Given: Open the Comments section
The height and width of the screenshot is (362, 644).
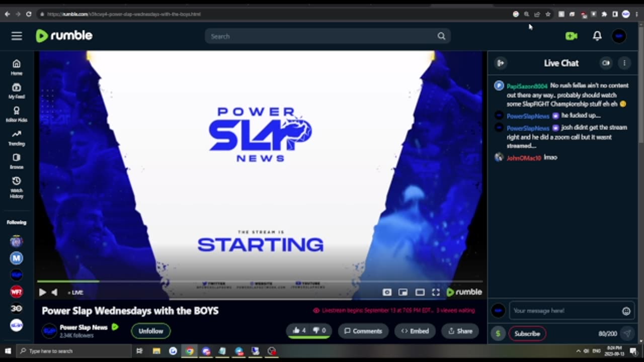Looking at the screenshot, I should [x=363, y=331].
